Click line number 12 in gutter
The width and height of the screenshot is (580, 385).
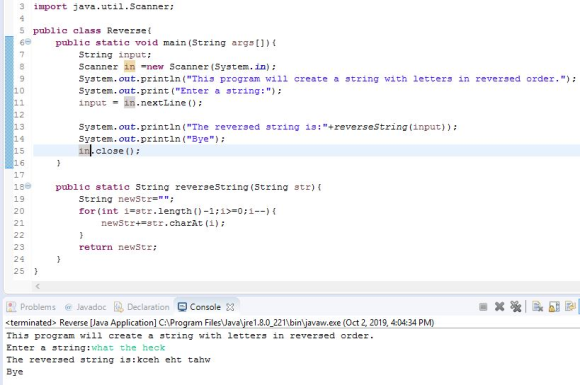point(19,115)
